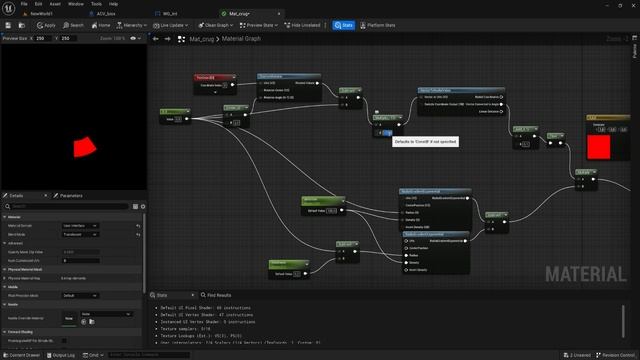Browse to asset in Content Browser icon
This screenshot has width=640, height=360.
click(x=22, y=25)
